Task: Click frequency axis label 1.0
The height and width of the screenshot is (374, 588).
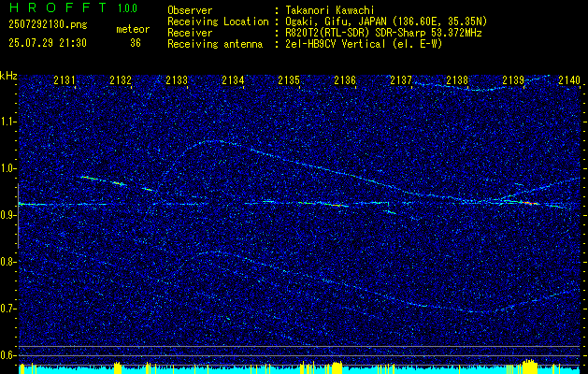Action: click(x=8, y=168)
